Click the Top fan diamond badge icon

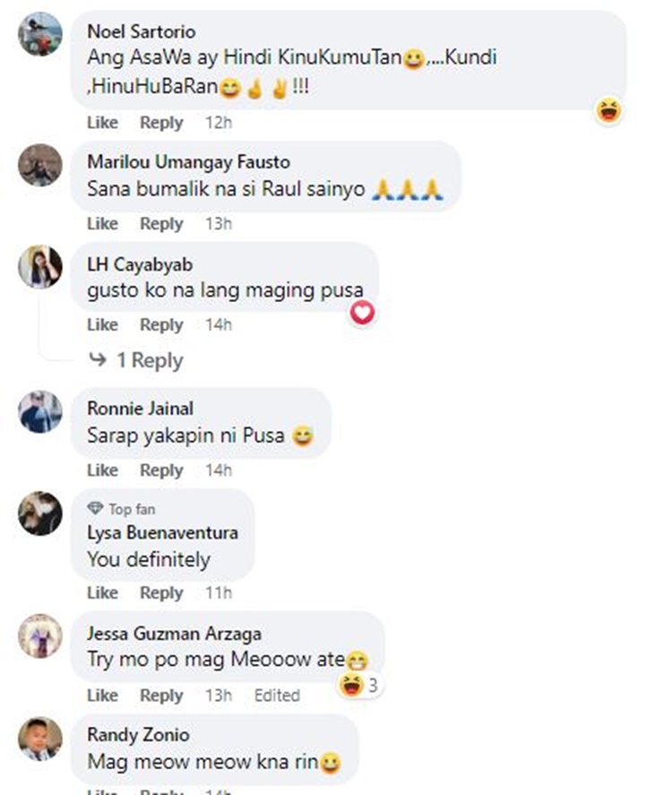95,507
